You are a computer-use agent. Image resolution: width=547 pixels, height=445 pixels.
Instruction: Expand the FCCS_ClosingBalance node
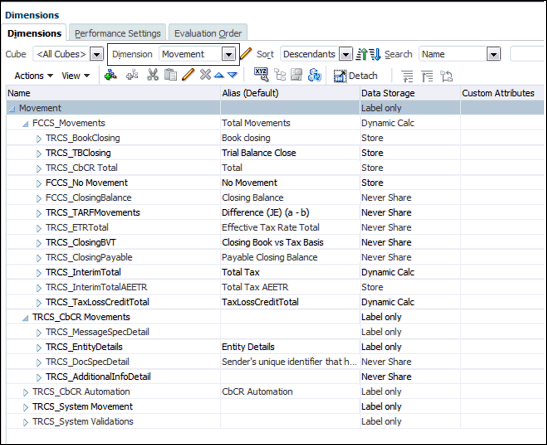pos(39,198)
